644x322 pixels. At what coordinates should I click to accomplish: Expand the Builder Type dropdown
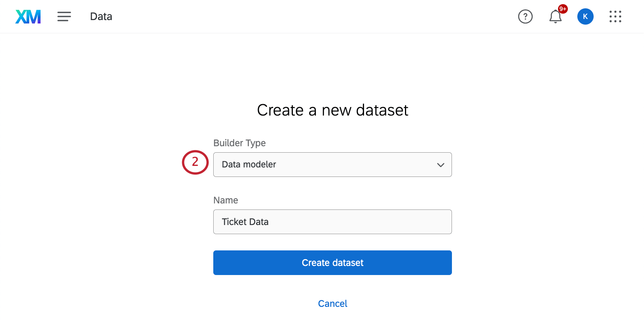click(332, 164)
